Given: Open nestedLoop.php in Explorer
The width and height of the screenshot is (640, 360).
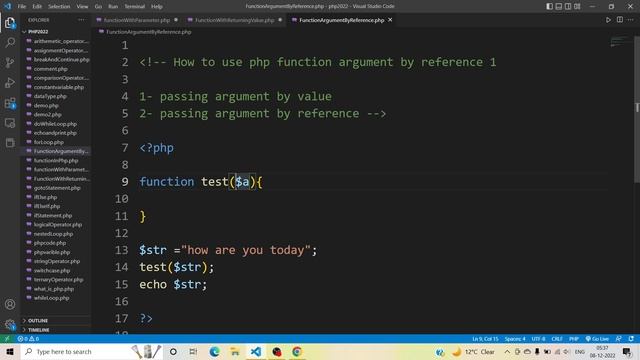Looking at the screenshot, I should [53, 234].
